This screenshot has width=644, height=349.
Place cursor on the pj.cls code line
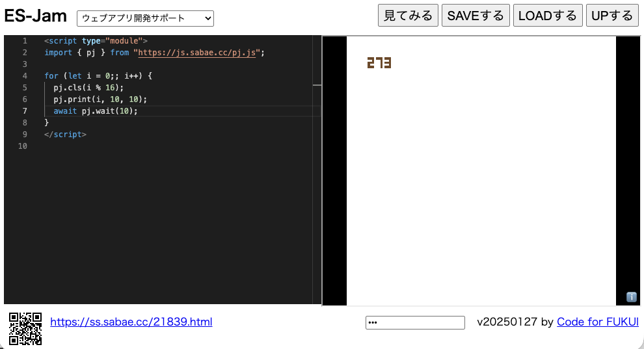(x=88, y=88)
